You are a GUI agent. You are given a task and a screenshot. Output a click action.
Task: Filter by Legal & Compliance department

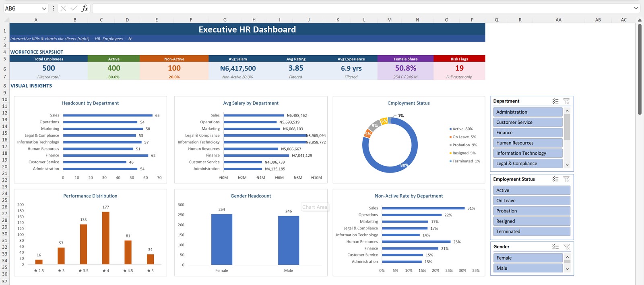pyautogui.click(x=528, y=163)
